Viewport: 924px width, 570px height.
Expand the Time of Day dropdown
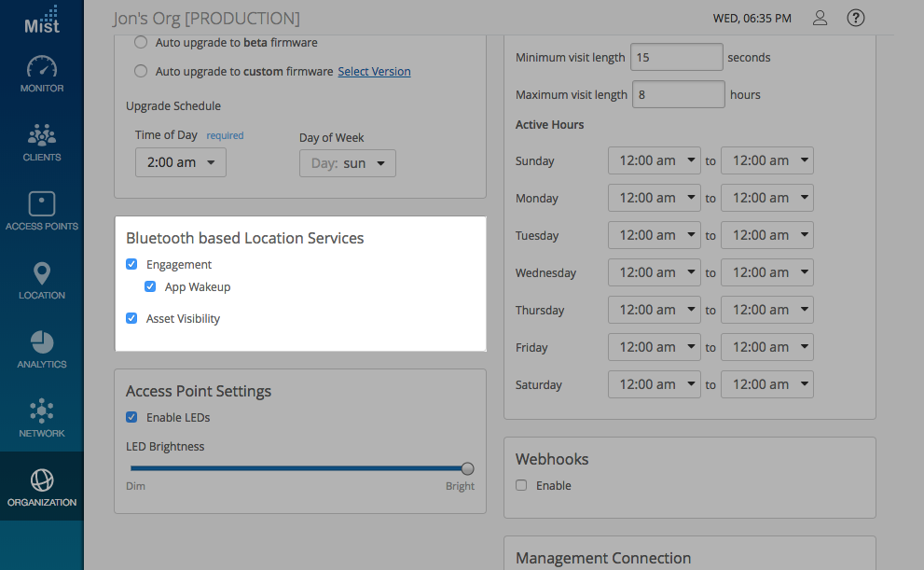[181, 163]
